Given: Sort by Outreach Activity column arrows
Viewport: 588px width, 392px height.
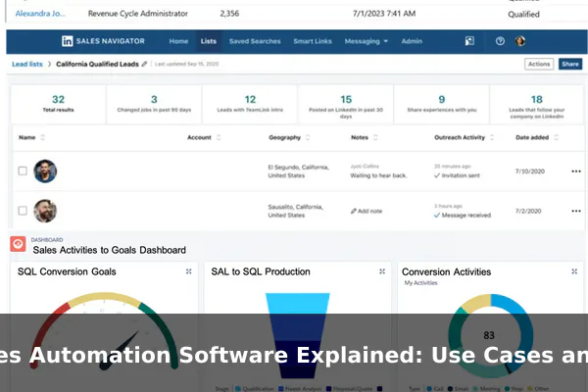Looking at the screenshot, I should tap(492, 137).
